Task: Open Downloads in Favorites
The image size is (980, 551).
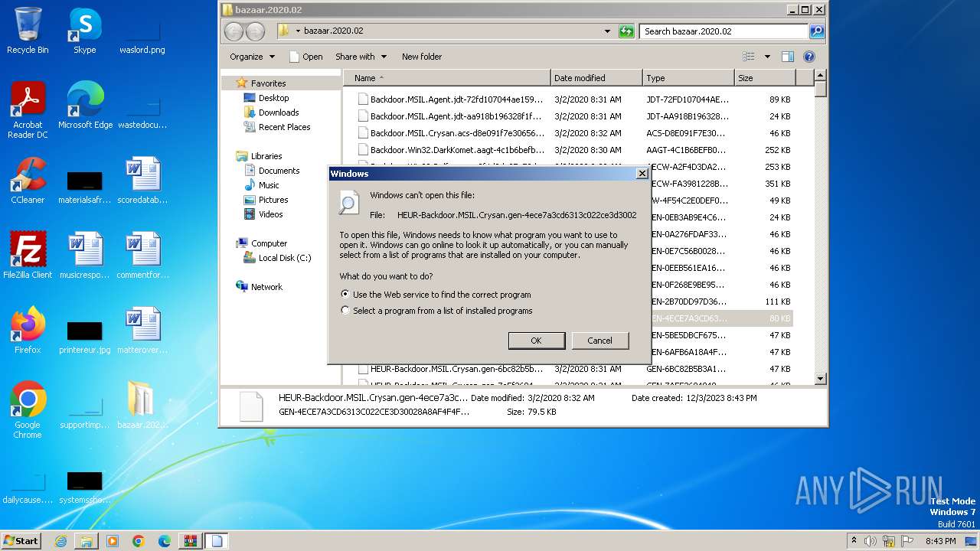Action: [x=279, y=112]
